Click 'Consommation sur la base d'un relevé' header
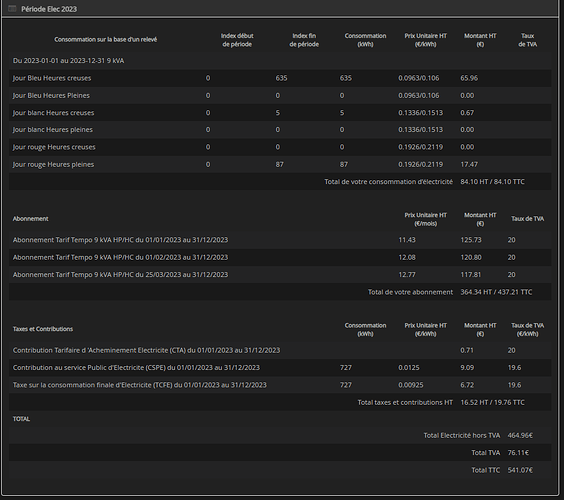The height and width of the screenshot is (500, 564). pos(106,39)
